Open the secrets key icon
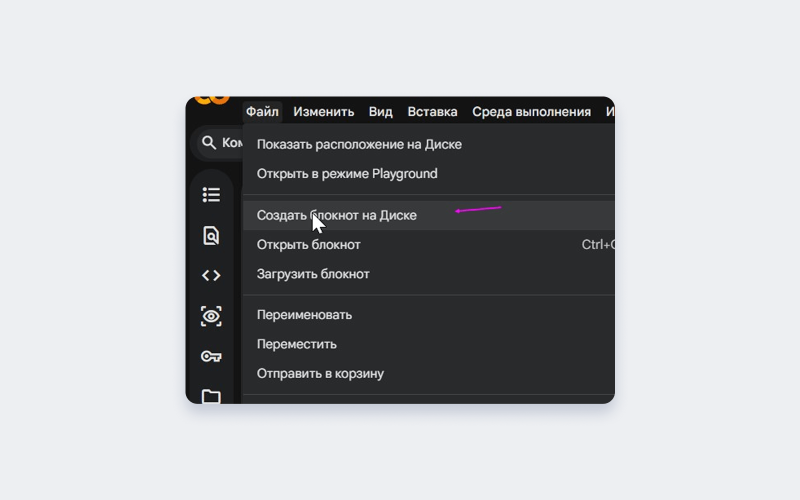The width and height of the screenshot is (800, 500). pyautogui.click(x=211, y=356)
